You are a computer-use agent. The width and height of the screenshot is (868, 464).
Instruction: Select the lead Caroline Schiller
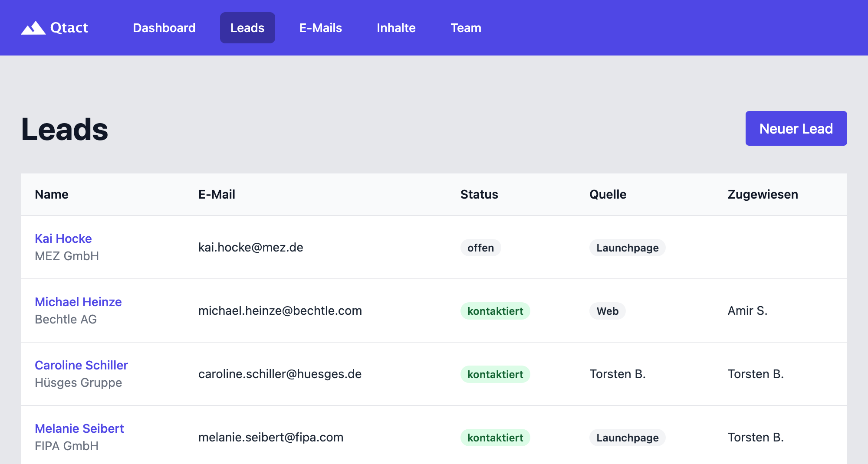81,365
